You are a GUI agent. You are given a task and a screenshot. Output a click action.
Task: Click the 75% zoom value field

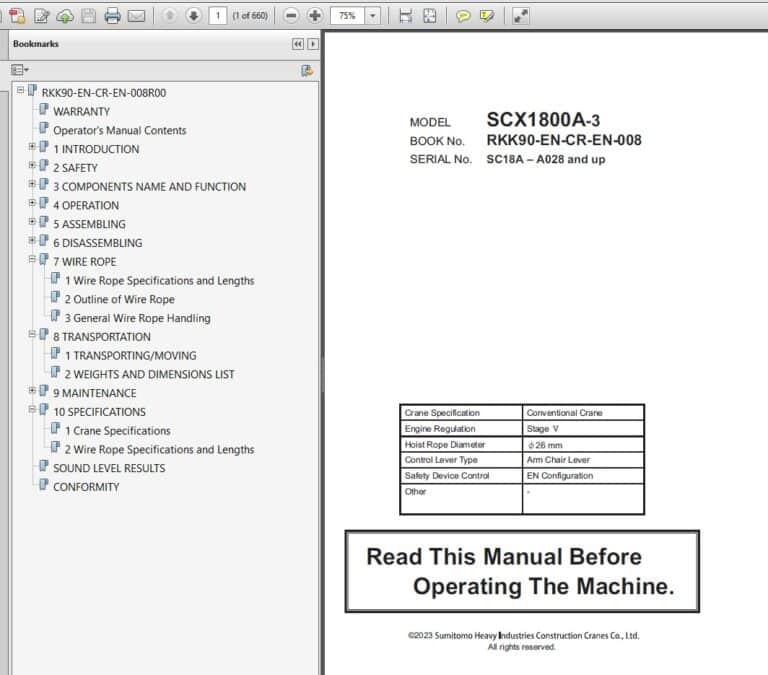tap(348, 16)
